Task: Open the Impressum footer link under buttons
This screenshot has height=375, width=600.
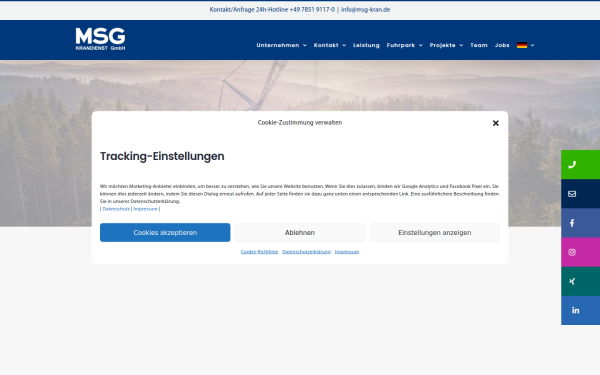Action: click(x=347, y=252)
